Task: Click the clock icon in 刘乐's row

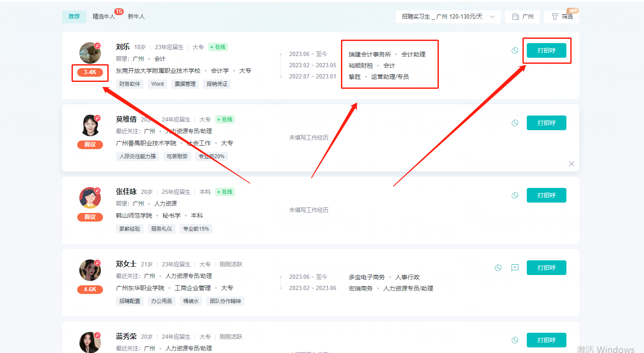Action: point(515,50)
